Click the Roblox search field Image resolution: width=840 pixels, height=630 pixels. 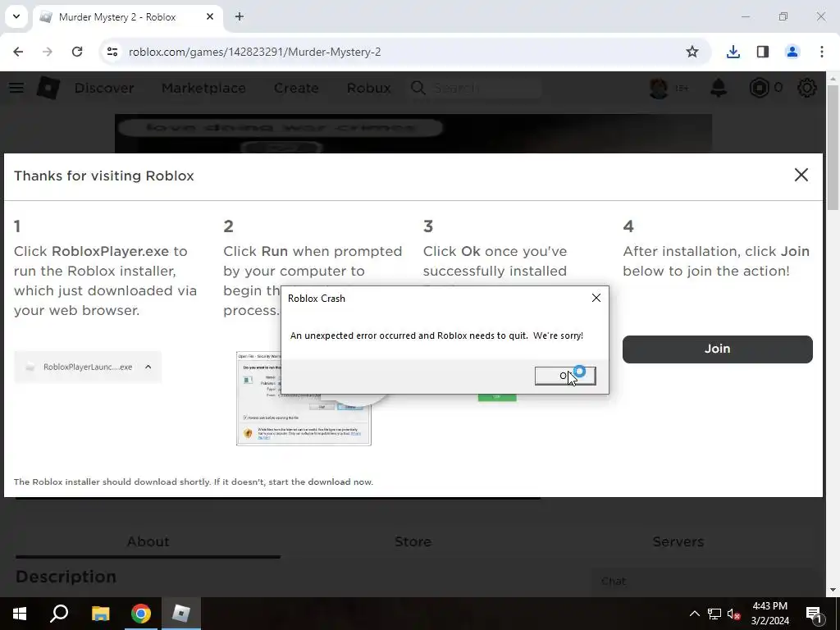click(477, 88)
